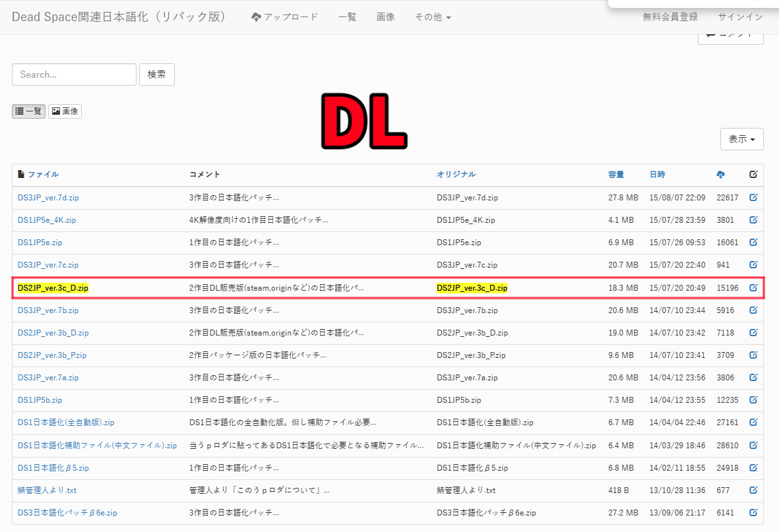Click edit icon for DS1JP5e_4K.zip row
779x532 pixels.
point(753,220)
